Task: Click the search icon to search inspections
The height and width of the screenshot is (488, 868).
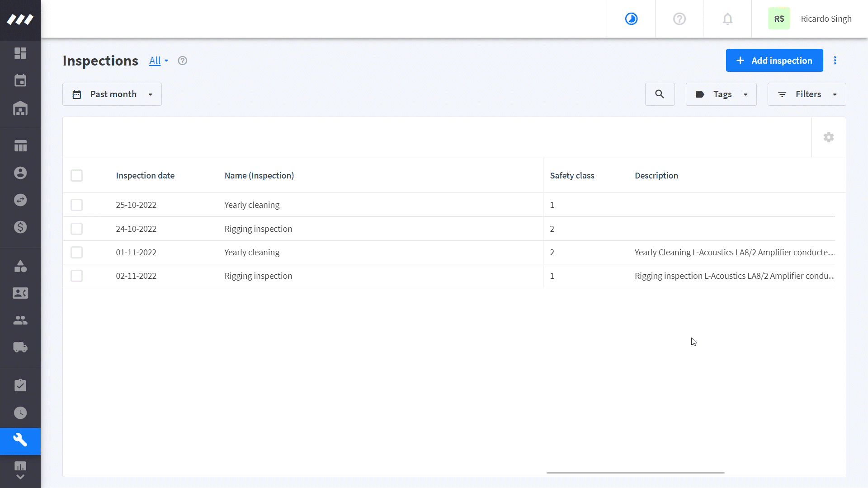Action: point(660,94)
